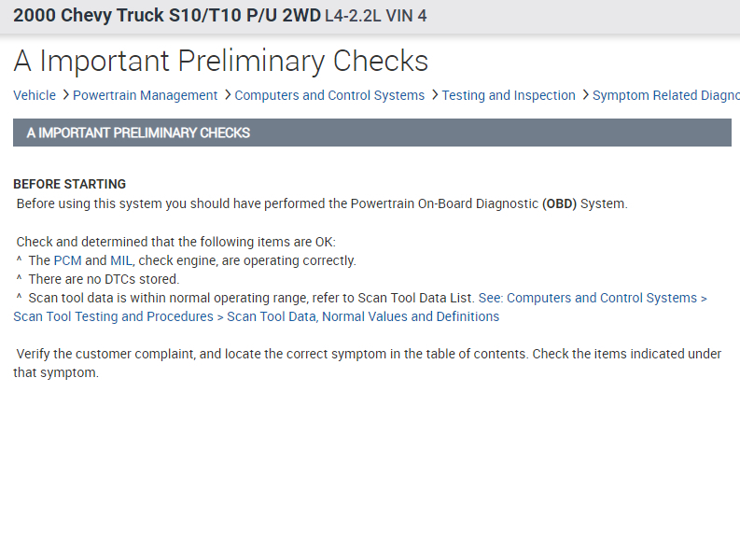Open Computers and Control Systems breadcrumb

(329, 95)
